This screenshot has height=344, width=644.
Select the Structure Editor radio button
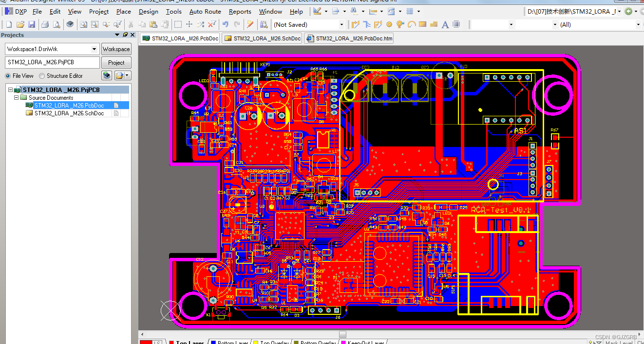(x=41, y=76)
